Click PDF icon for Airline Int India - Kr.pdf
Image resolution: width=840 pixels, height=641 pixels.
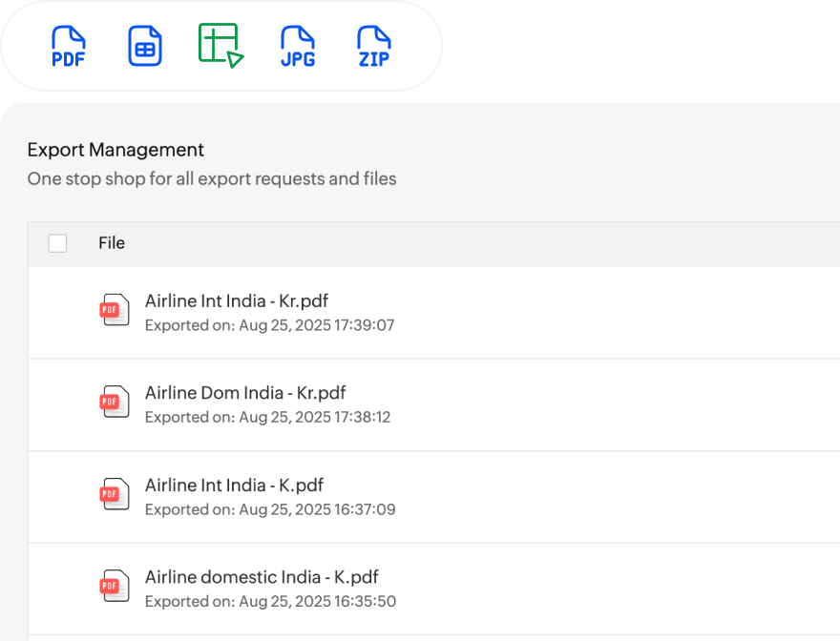pyautogui.click(x=115, y=310)
